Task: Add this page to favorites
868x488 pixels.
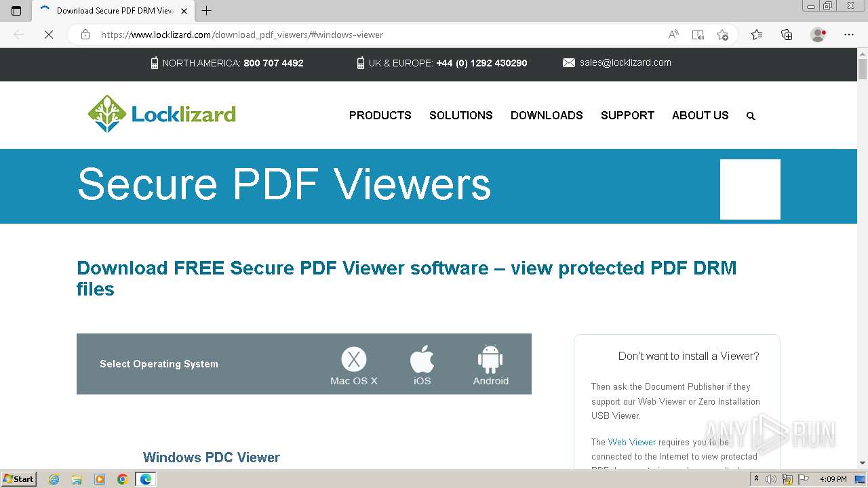Action: tap(722, 35)
